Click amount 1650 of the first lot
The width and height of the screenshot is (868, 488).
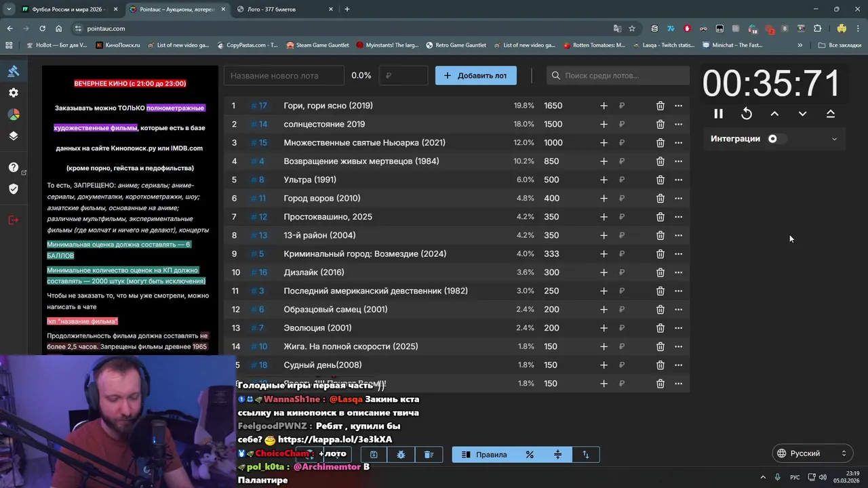[553, 106]
